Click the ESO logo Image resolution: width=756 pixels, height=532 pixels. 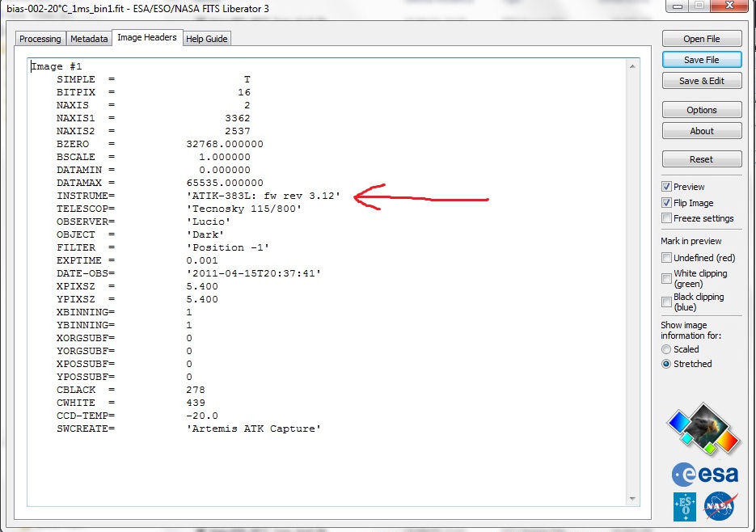tap(685, 506)
